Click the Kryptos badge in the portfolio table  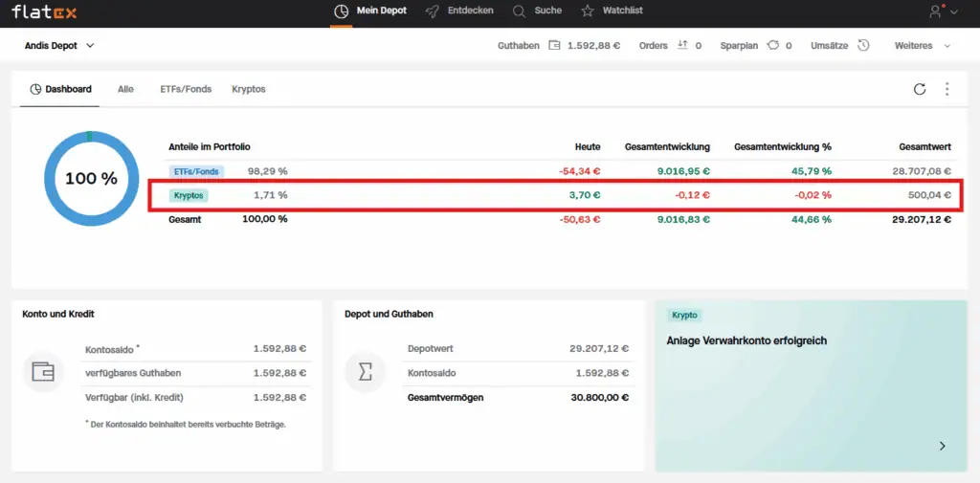coord(189,195)
